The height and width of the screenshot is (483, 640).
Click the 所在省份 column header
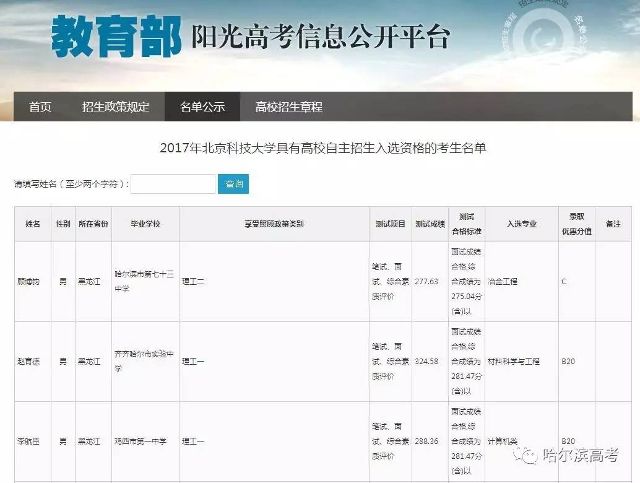(93, 224)
